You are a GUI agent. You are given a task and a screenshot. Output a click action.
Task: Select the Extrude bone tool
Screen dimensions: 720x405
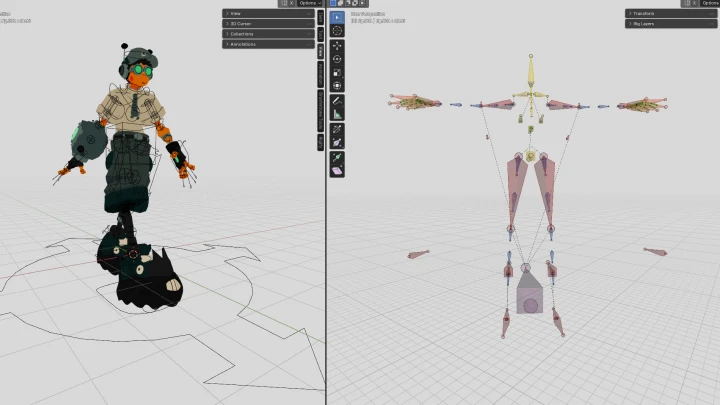pyautogui.click(x=337, y=158)
